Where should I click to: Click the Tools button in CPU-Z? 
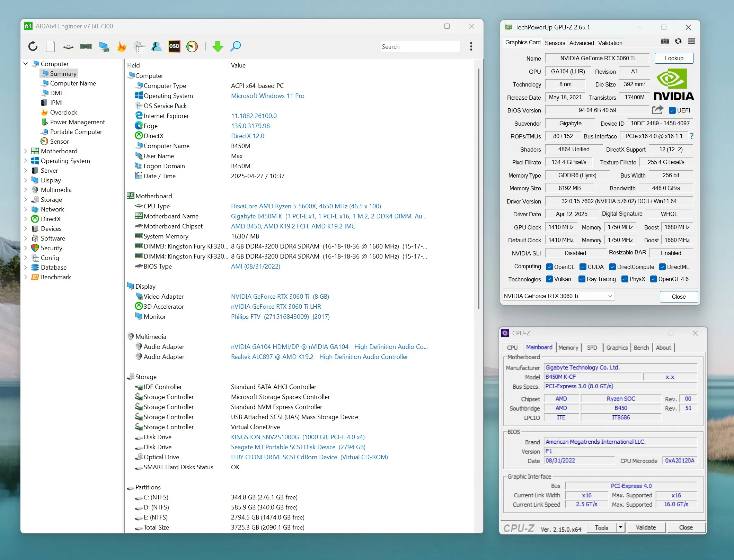[x=602, y=527]
